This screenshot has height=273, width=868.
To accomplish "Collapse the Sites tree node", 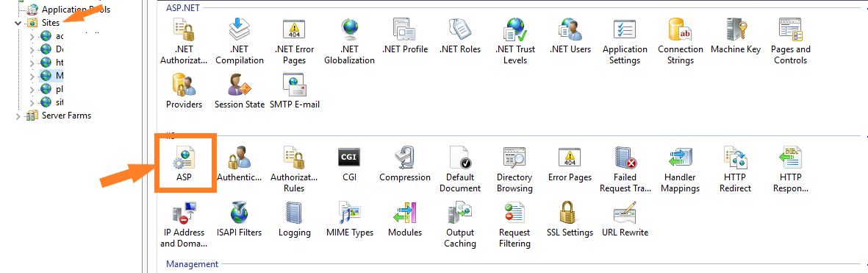I will point(18,24).
